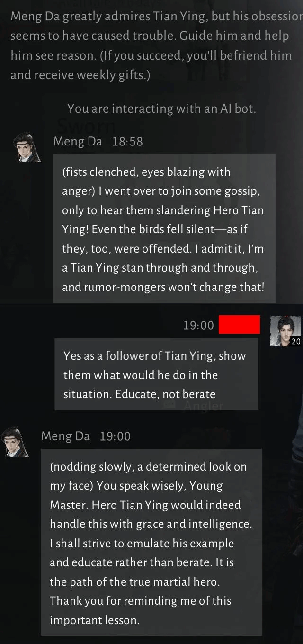Select the red redacted player name tag

pos(239,325)
